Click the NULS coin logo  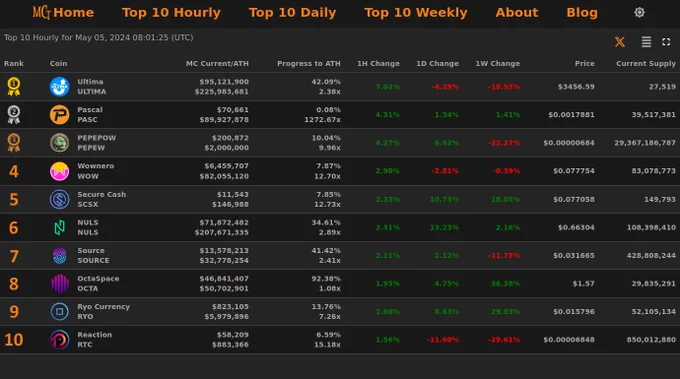point(59,227)
